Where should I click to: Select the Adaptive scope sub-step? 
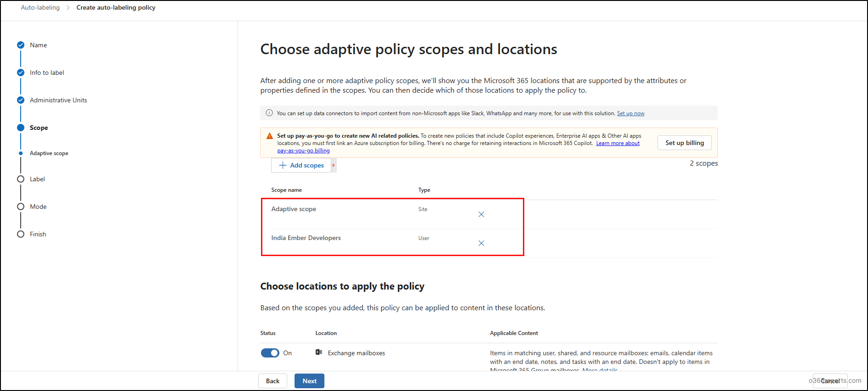pyautogui.click(x=49, y=153)
